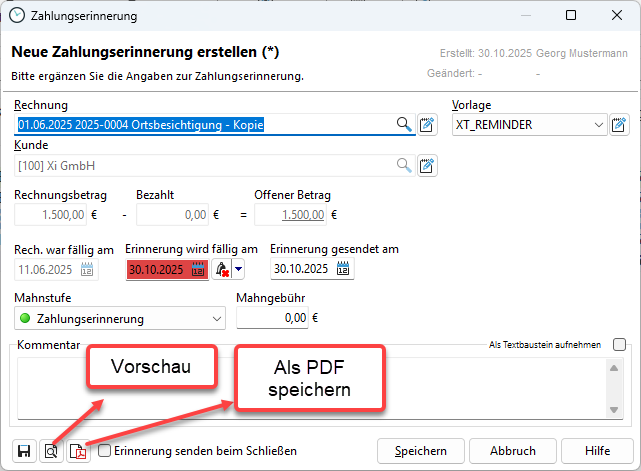Click the Speichern button
641x471 pixels.
point(421,451)
